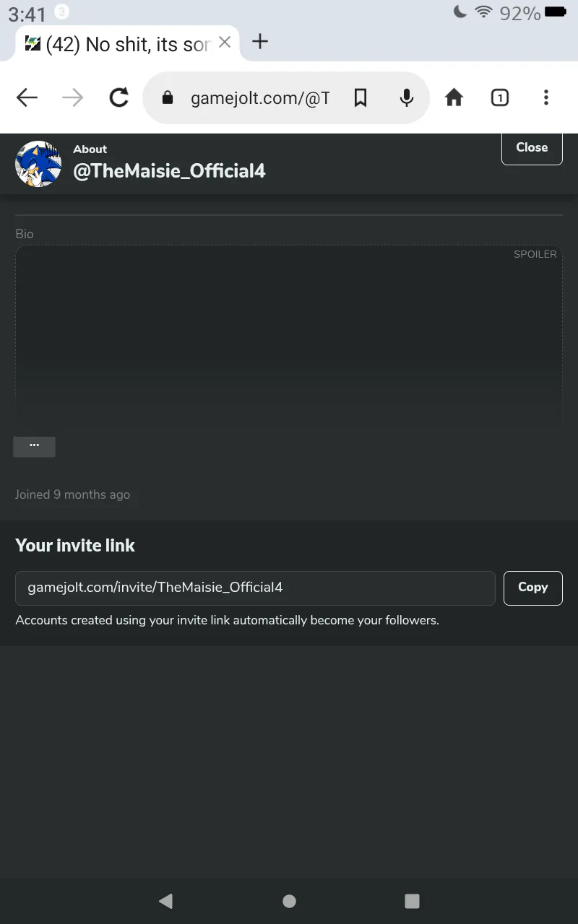
Task: Expand bio with the ellipsis button
Action: click(x=34, y=446)
